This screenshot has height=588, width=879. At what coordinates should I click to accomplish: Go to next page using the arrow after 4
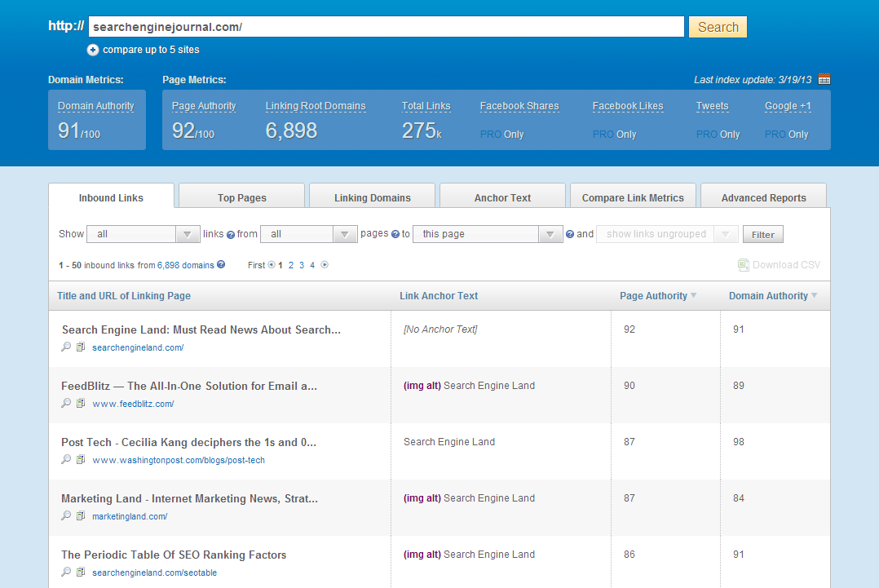325,264
